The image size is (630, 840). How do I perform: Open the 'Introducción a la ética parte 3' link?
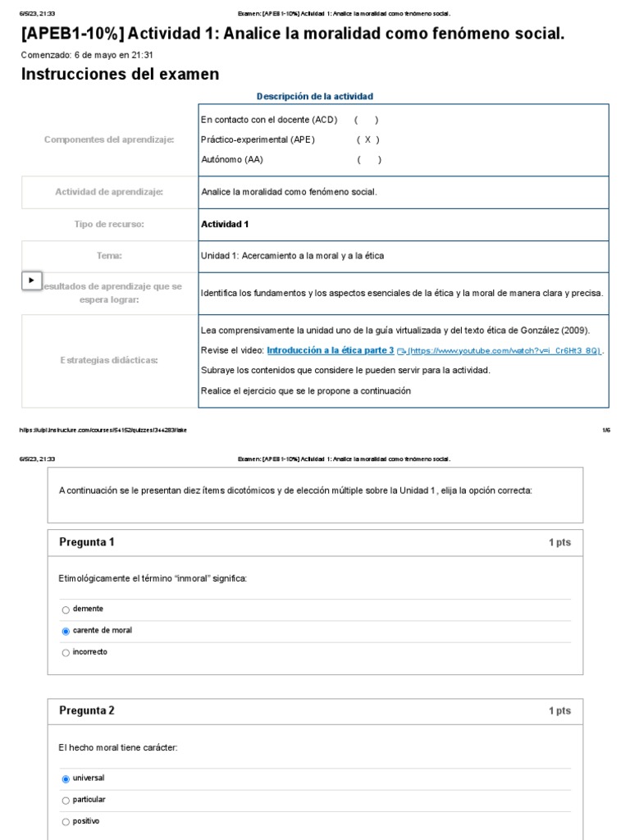(331, 349)
